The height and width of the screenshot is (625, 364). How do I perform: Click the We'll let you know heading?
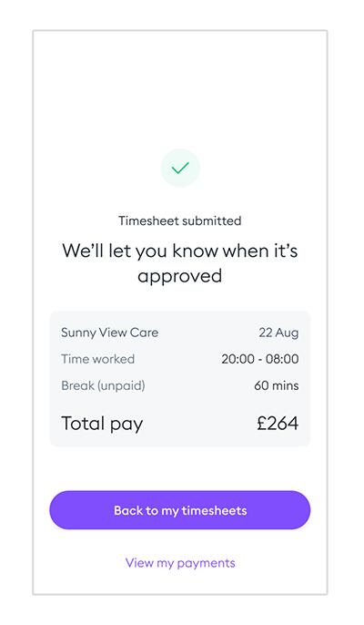(x=180, y=263)
